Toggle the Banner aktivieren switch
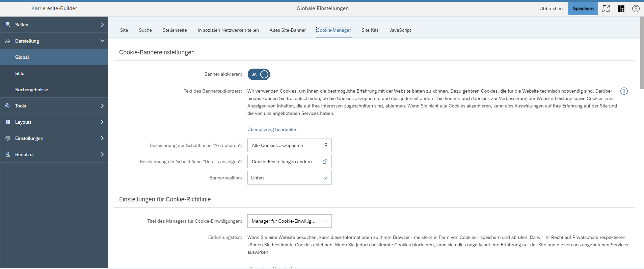 click(259, 74)
